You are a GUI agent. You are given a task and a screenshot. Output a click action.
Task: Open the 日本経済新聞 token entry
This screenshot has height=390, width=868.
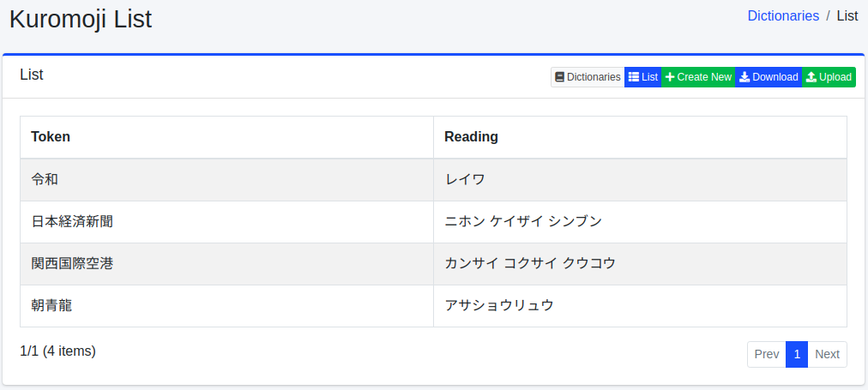pyautogui.click(x=72, y=221)
